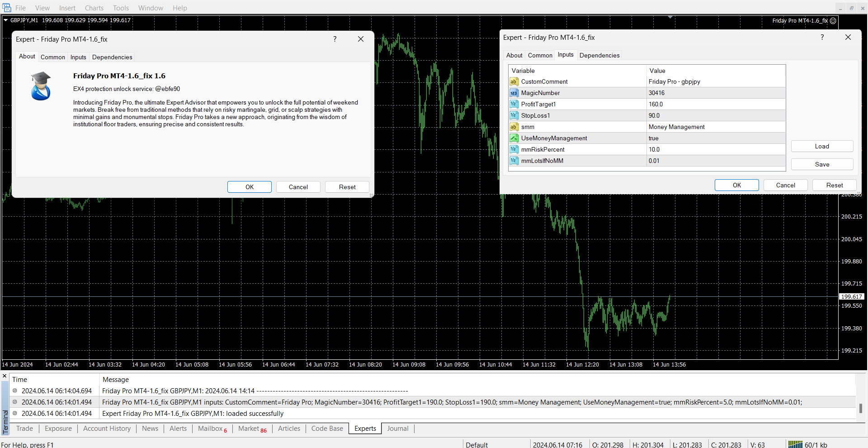The image size is (868, 448).
Task: Click Reset in the About dialog
Action: pos(347,187)
